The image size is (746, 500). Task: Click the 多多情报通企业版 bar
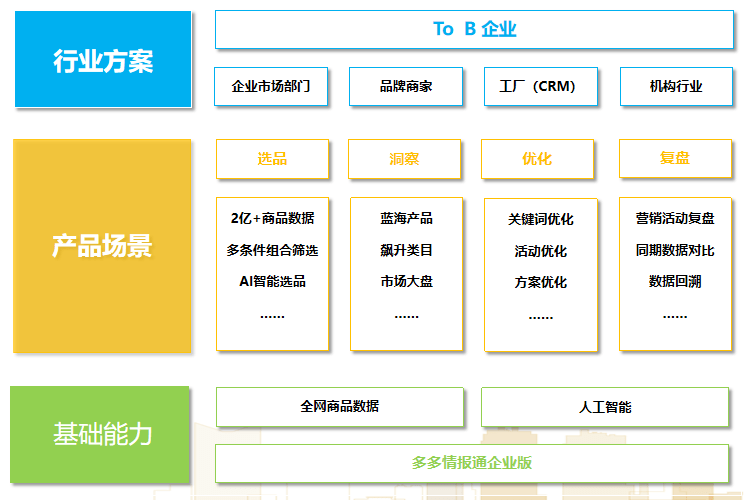click(x=472, y=463)
